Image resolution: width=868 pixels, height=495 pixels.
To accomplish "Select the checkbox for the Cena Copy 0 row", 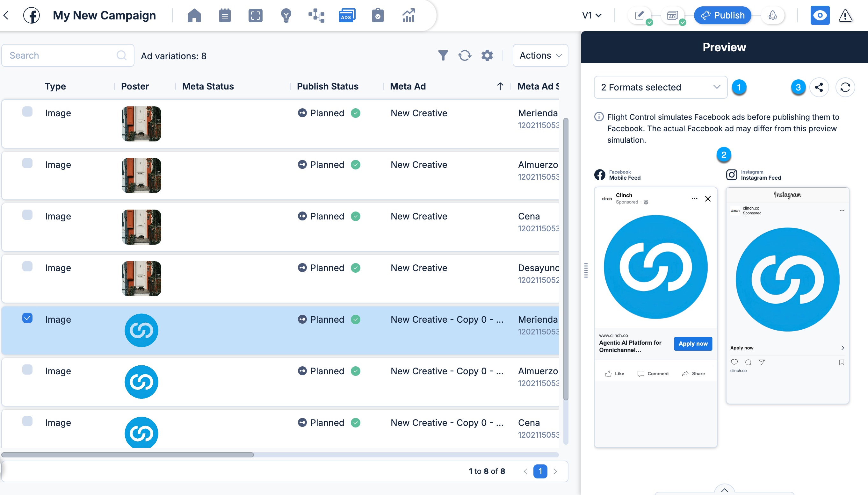I will click(27, 421).
